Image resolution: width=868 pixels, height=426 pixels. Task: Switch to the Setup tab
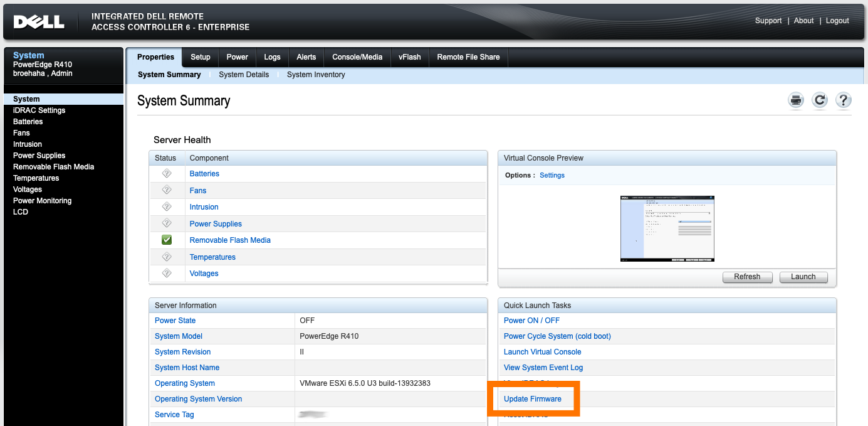(201, 57)
